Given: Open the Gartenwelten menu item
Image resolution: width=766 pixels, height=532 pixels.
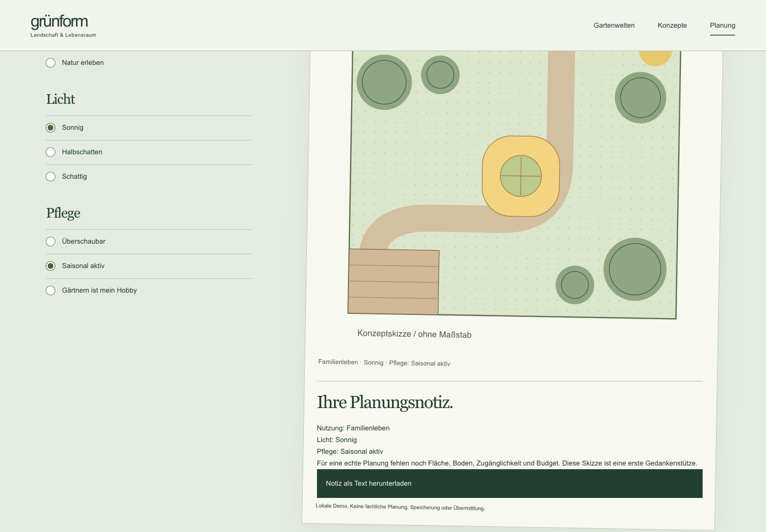Looking at the screenshot, I should (614, 26).
